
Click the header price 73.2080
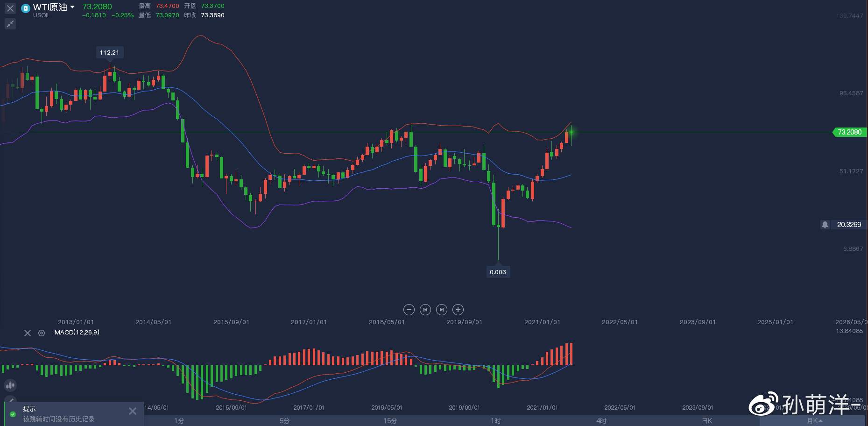click(97, 7)
